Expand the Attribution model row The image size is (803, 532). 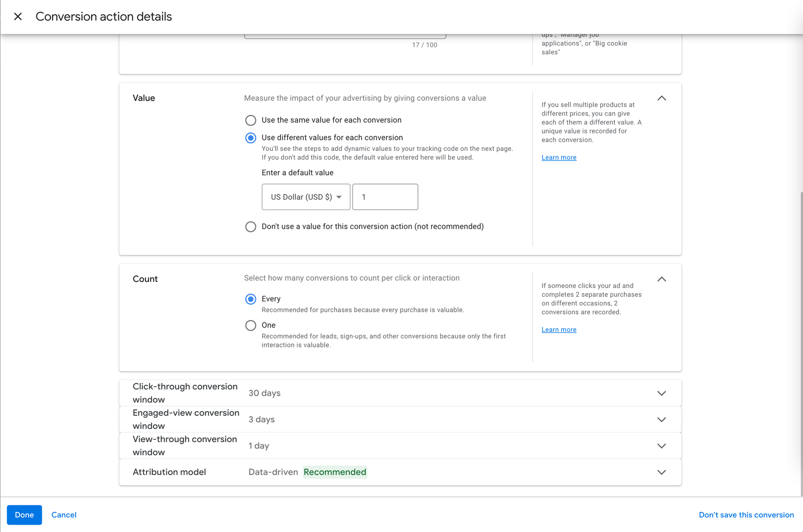(x=661, y=472)
